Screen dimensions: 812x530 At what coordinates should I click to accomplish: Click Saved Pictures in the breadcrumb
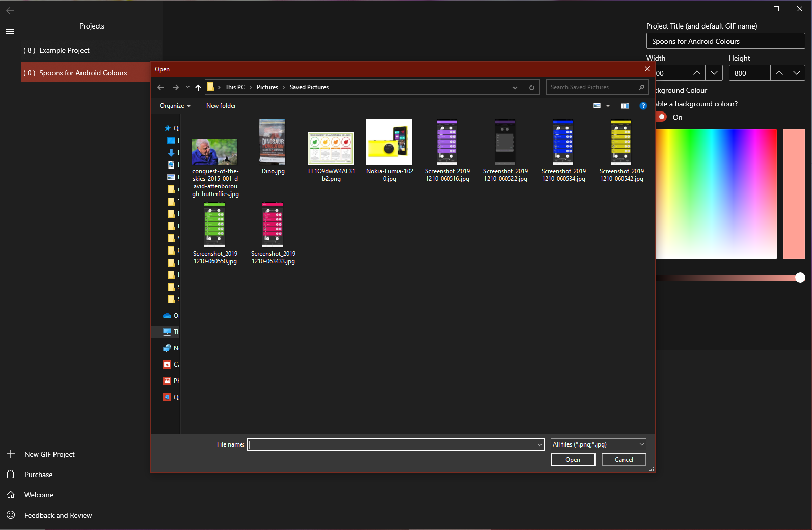pos(309,87)
